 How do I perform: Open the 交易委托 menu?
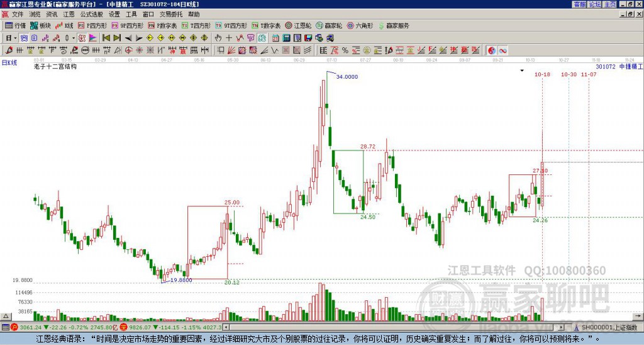point(171,14)
